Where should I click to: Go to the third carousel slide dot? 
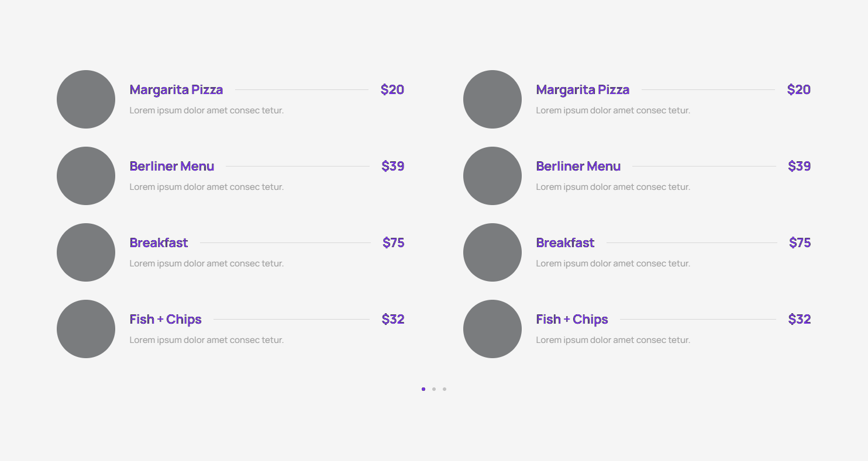pos(445,389)
